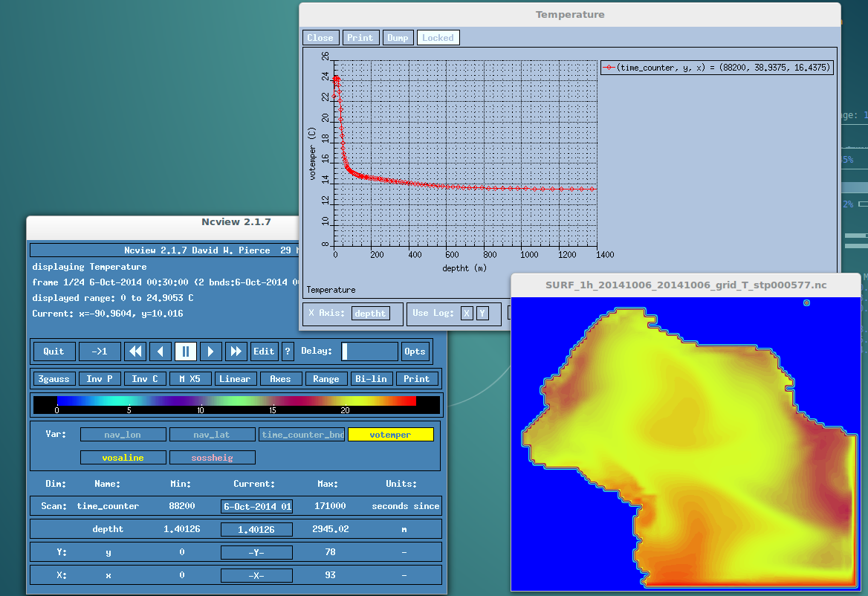Switch the Linear scaling transform button

tap(235, 379)
